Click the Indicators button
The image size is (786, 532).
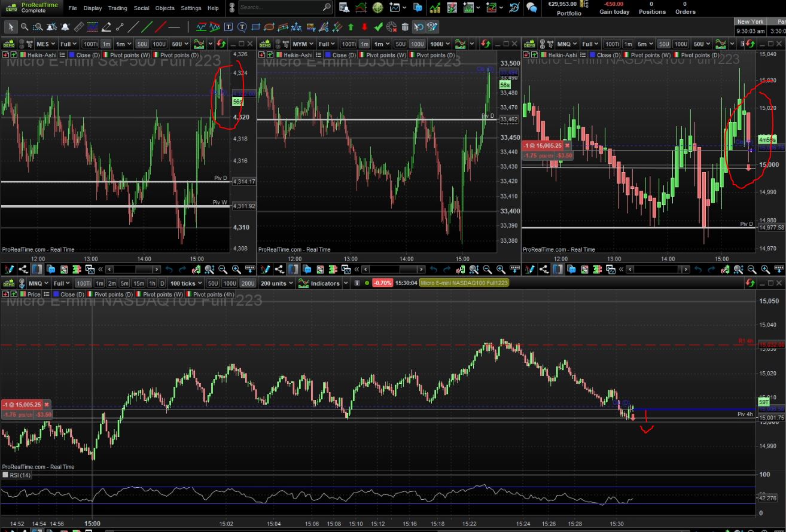321,283
